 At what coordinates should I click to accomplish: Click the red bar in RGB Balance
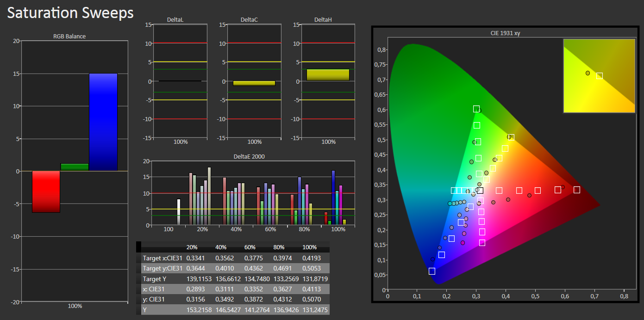(46, 192)
